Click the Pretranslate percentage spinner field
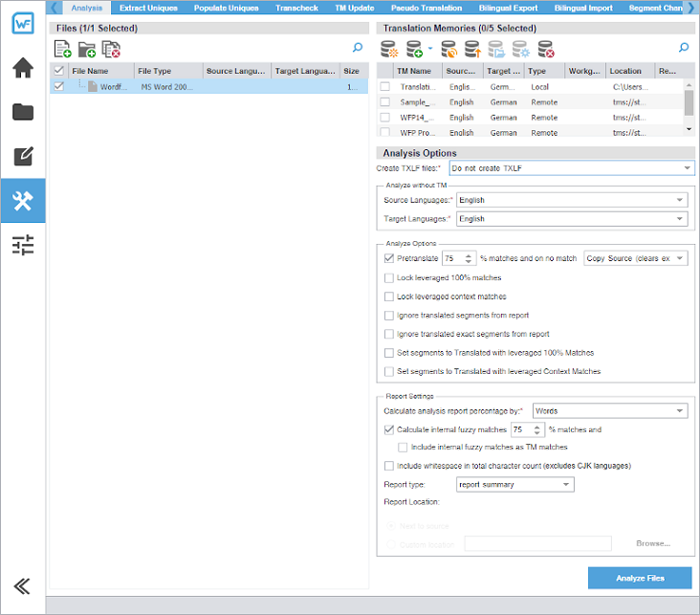700x615 pixels. click(x=451, y=258)
